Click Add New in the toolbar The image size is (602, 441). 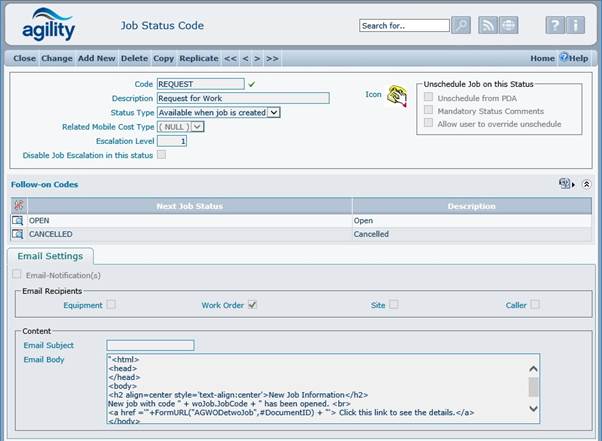click(x=96, y=59)
